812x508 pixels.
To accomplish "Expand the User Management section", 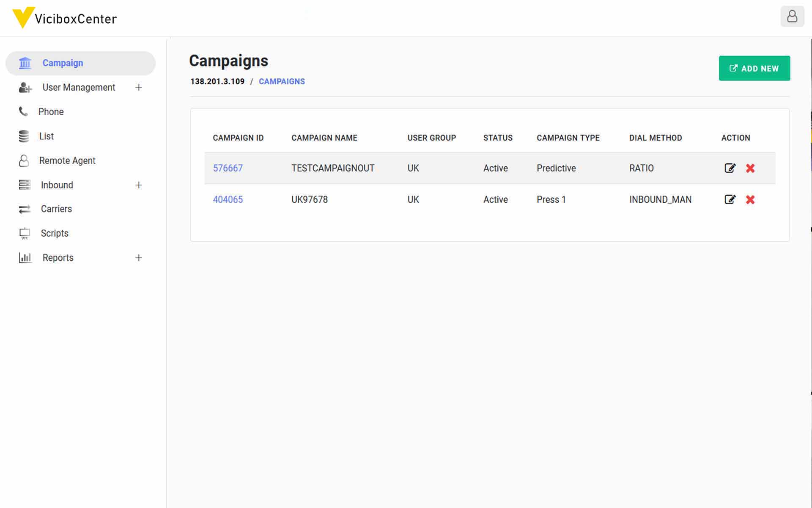I will click(139, 87).
